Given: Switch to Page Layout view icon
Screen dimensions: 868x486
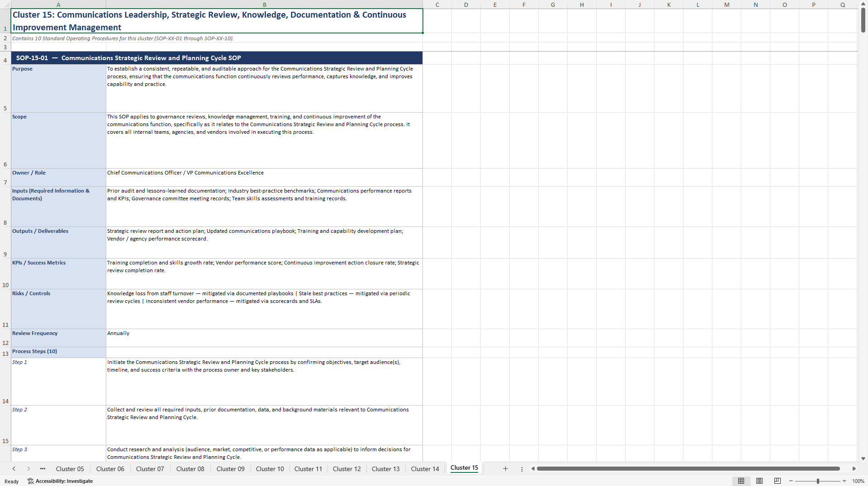Looking at the screenshot, I should [x=759, y=481].
